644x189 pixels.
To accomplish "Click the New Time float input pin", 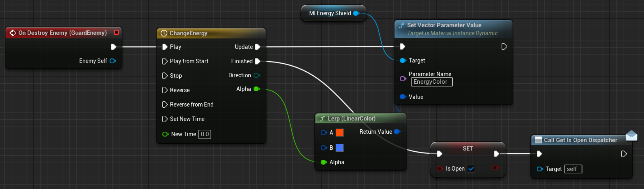I will pyautogui.click(x=165, y=134).
